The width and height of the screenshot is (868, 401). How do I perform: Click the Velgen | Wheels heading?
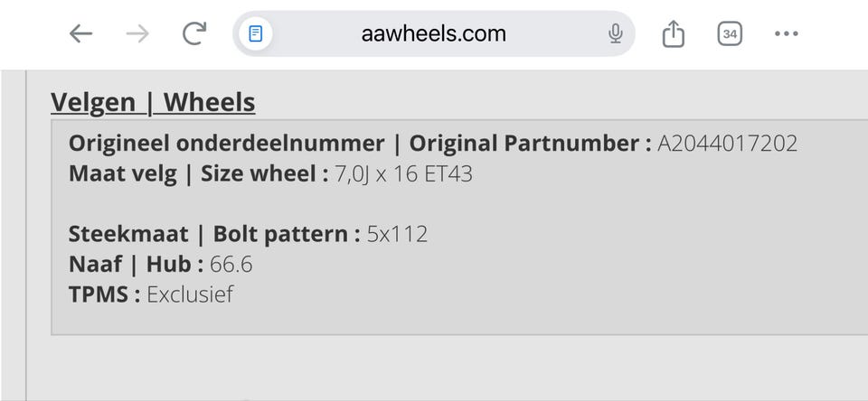(153, 103)
